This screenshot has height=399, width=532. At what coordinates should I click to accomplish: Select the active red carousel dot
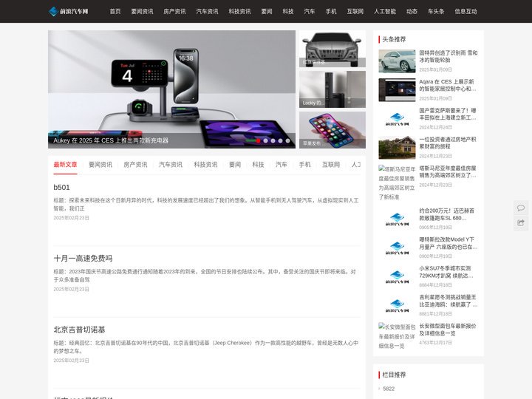tap(258, 140)
